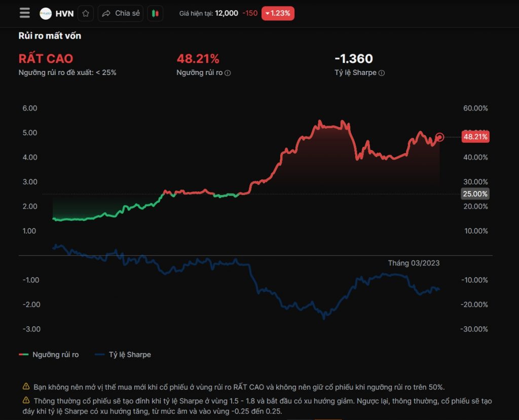Click the HVN company logo
519x420 pixels.
coord(46,14)
